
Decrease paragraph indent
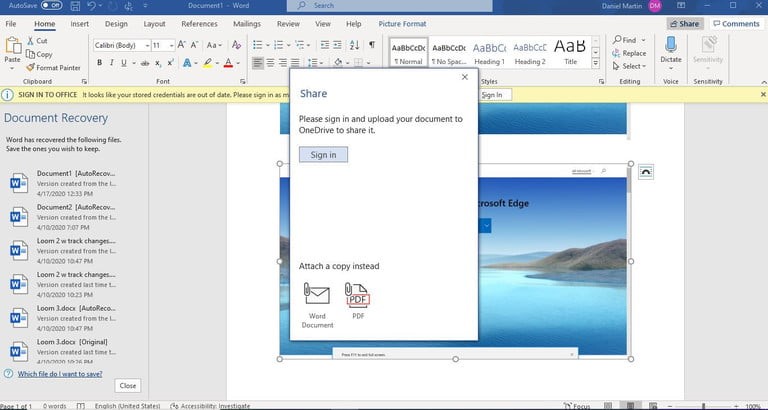[325, 45]
